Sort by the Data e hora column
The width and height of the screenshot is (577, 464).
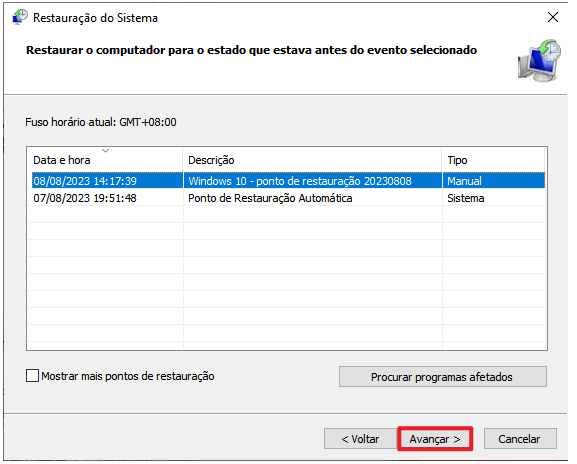click(x=105, y=160)
